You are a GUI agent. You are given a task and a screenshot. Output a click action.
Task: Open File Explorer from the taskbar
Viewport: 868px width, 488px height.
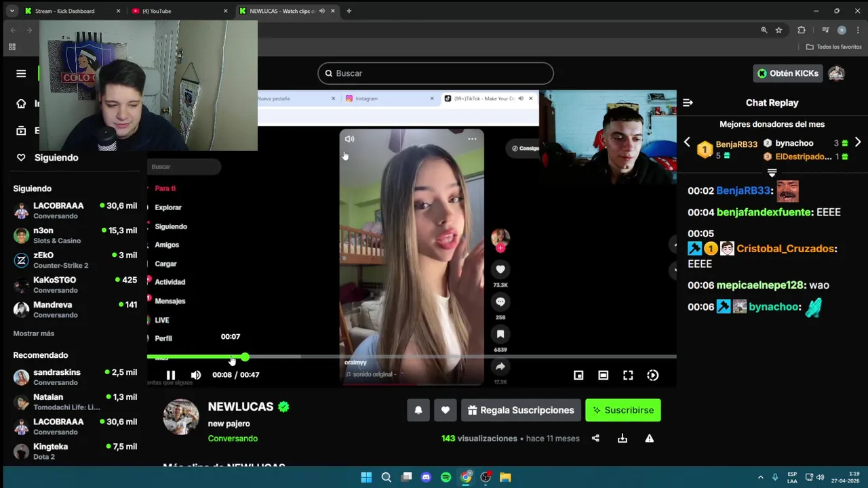coord(505,477)
